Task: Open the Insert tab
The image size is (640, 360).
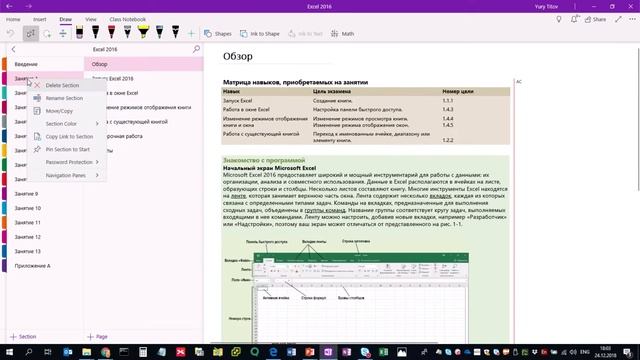Action: [40, 19]
